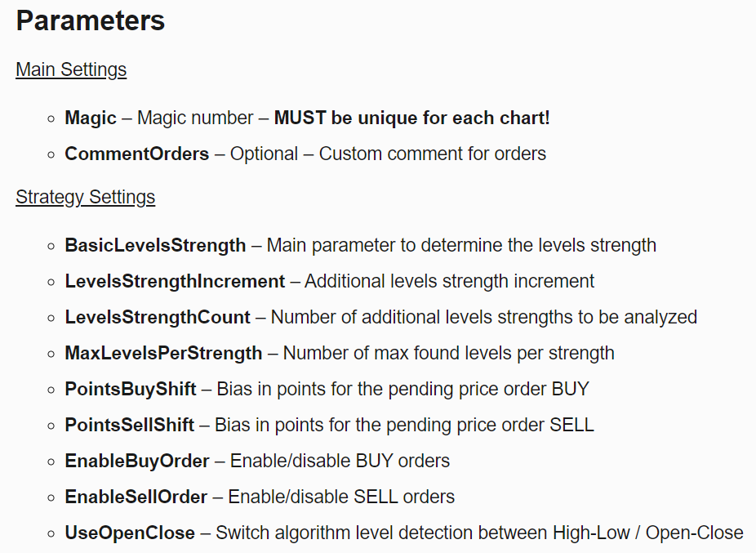Select the "LevelsStrengthCount" parameter name
The width and height of the screenshot is (756, 553).
coord(158,317)
